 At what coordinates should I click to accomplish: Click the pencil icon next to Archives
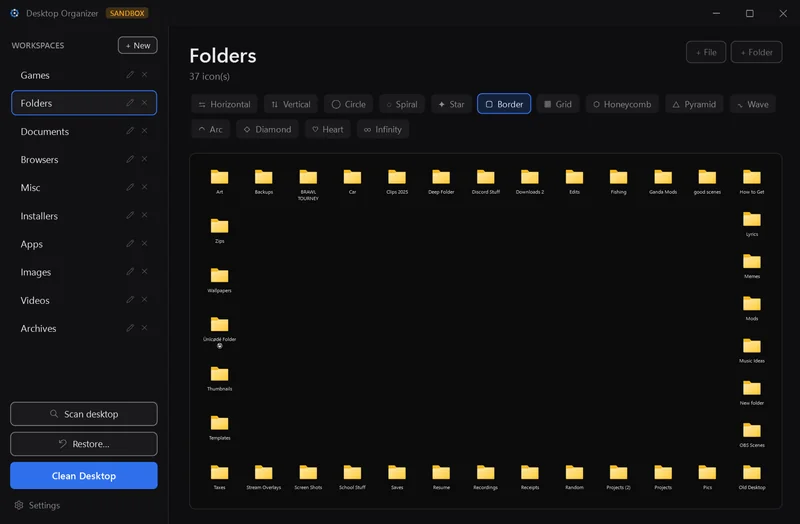coord(130,328)
